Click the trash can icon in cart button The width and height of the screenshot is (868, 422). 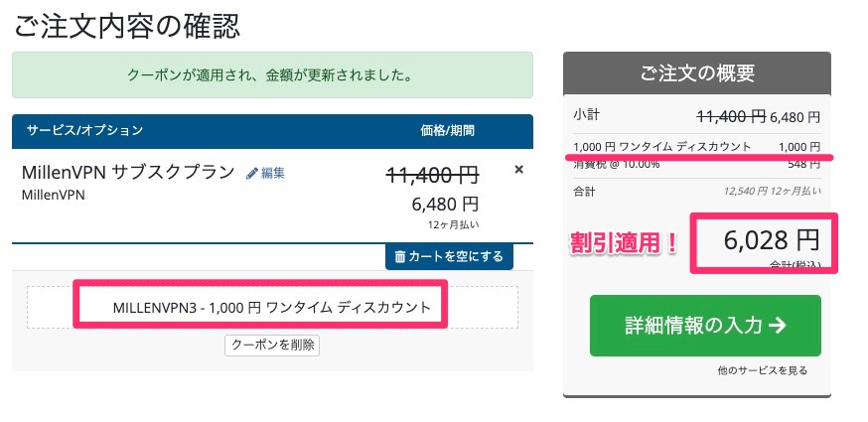(399, 256)
